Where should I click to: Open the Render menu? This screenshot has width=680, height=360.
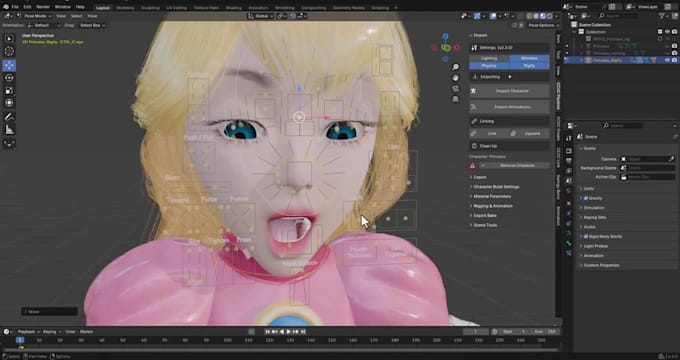click(x=42, y=7)
